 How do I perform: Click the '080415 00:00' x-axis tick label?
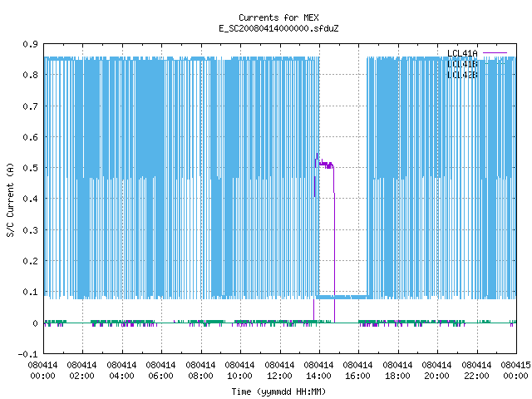[x=515, y=371]
